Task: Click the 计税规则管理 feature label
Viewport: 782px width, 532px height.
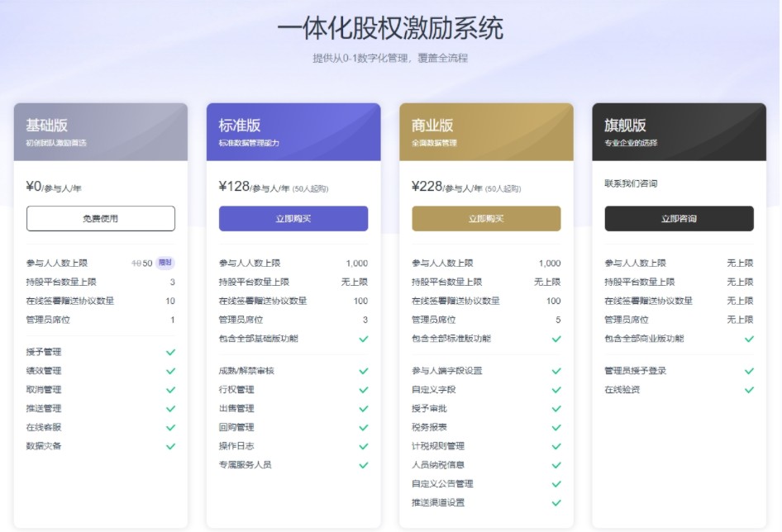Action: point(438,446)
